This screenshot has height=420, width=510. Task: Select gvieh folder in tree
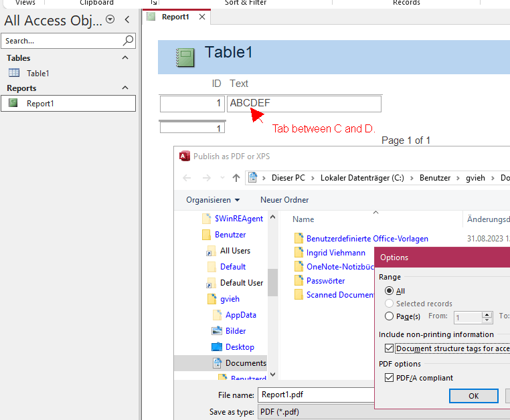pos(224,299)
